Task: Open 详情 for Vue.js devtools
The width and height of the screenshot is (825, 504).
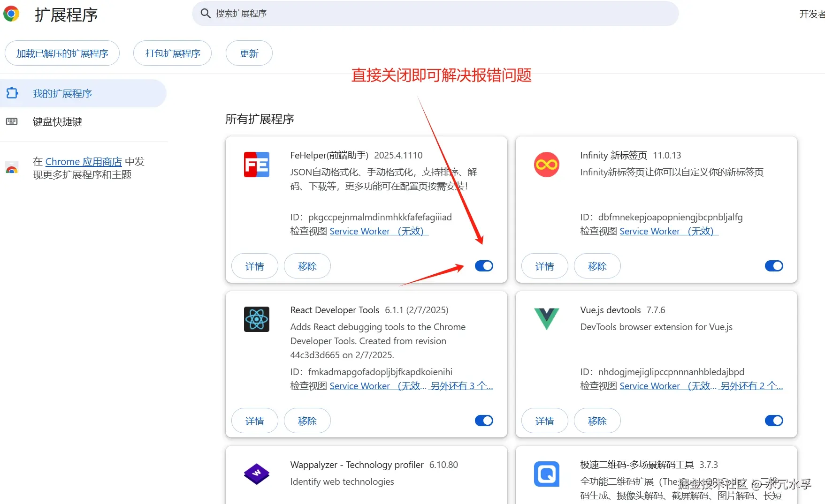Action: [545, 421]
